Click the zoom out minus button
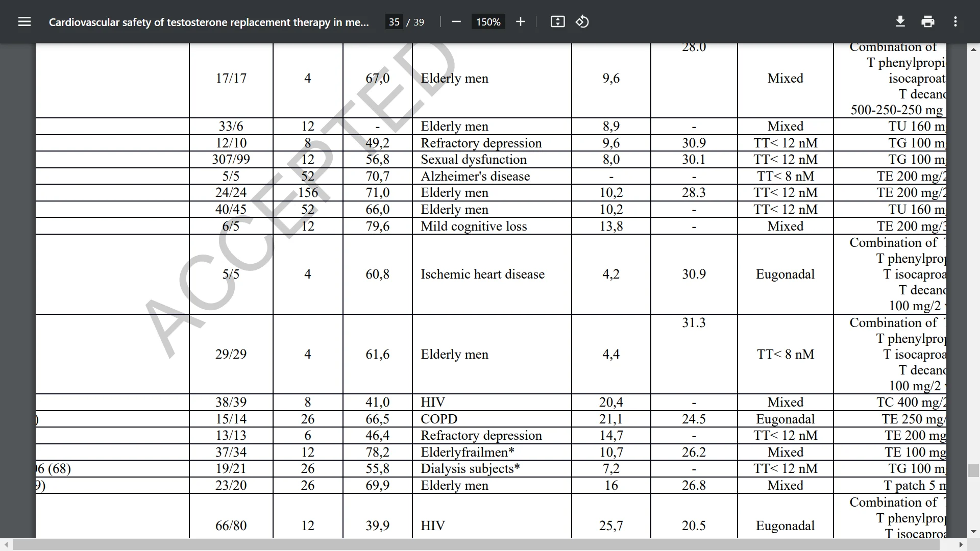980x551 pixels. click(x=456, y=21)
